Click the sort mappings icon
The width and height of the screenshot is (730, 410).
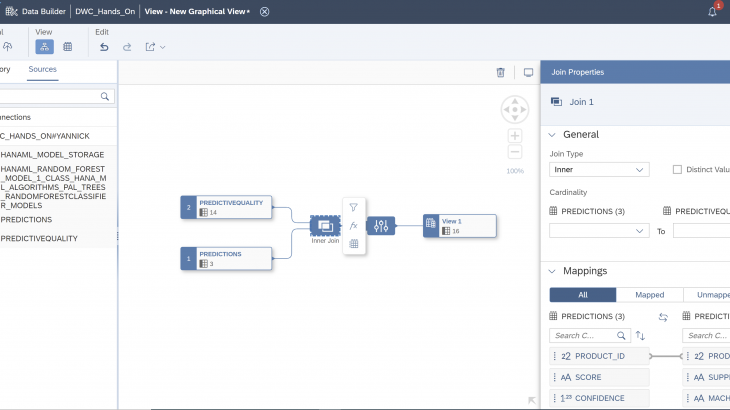pyautogui.click(x=641, y=335)
